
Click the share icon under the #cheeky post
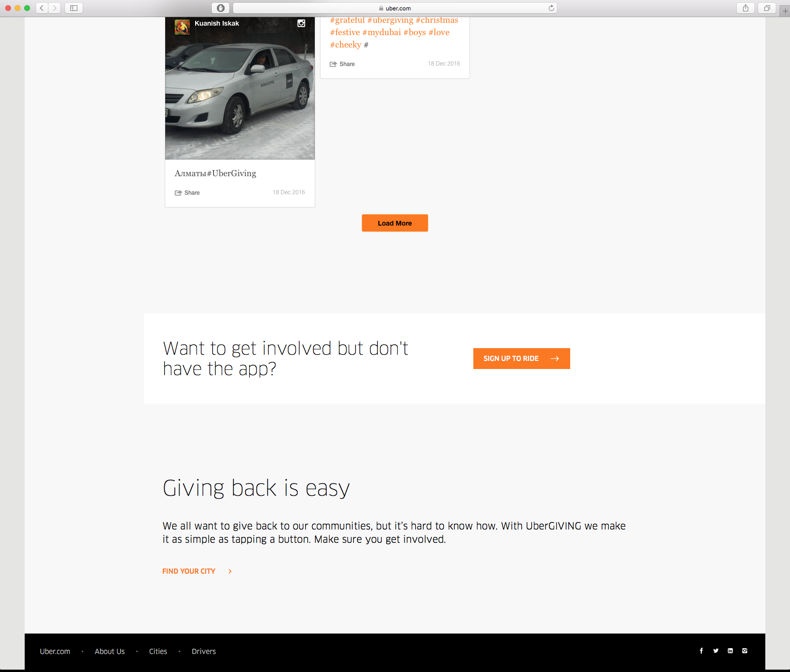click(333, 64)
